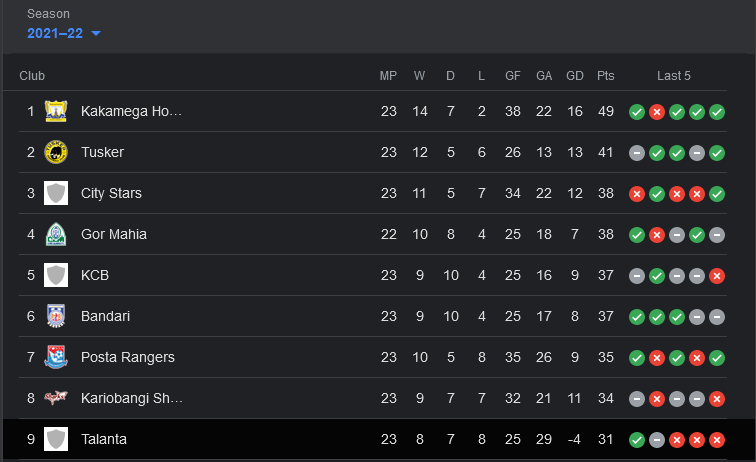This screenshot has height=462, width=756.
Task: Click the Posta Rangers club logo
Action: (x=56, y=357)
